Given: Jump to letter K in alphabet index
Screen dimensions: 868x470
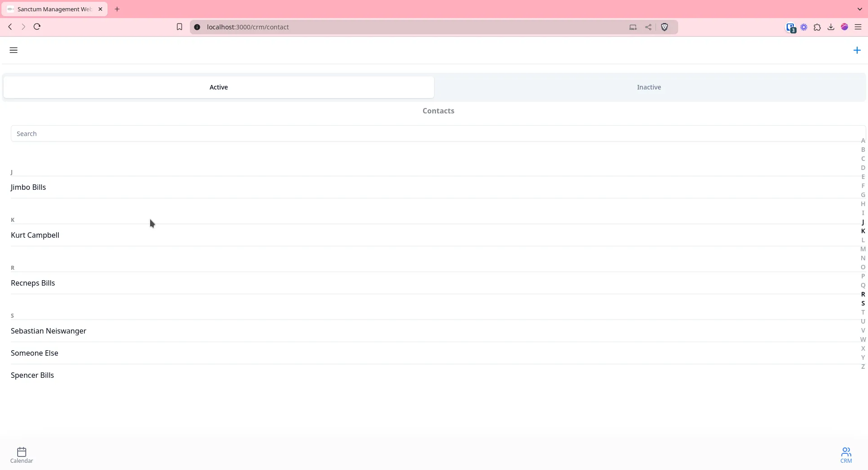Looking at the screenshot, I should [x=863, y=231].
